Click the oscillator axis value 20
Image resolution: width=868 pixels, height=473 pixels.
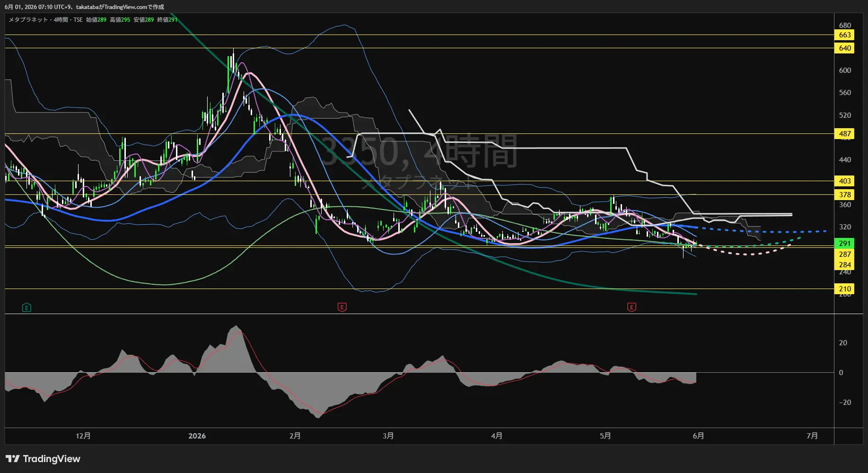coord(843,343)
